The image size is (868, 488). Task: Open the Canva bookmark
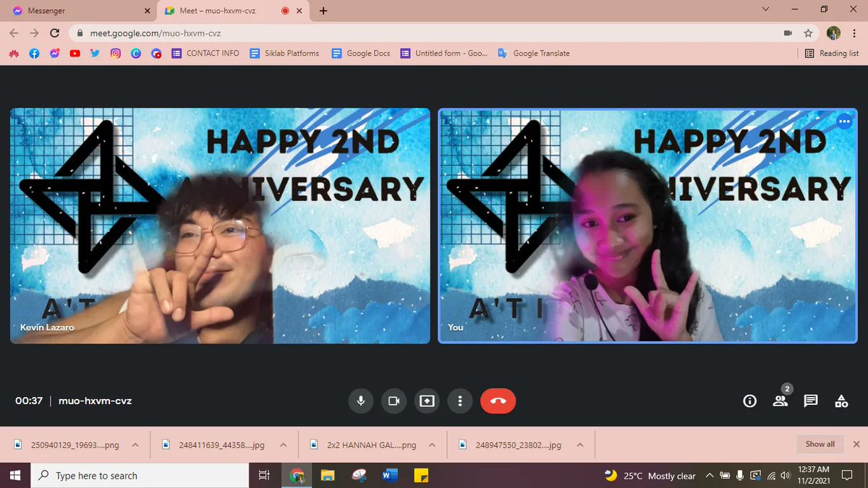[136, 53]
